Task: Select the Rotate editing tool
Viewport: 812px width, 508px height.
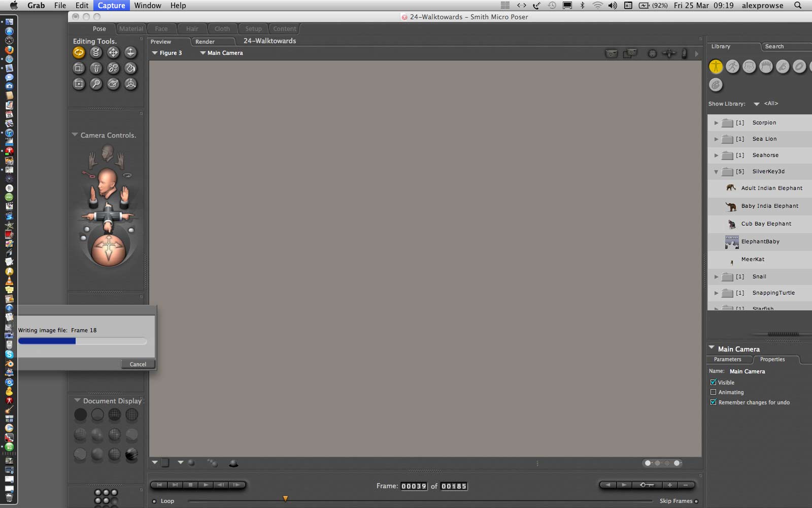Action: (79, 52)
